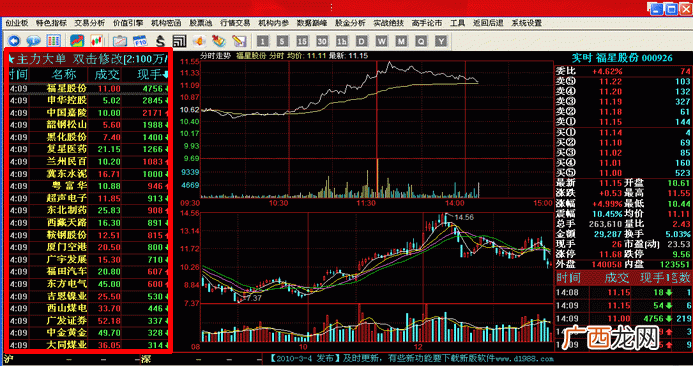Select the 福星股份 row in list
The height and width of the screenshot is (366, 693).
[x=88, y=88]
